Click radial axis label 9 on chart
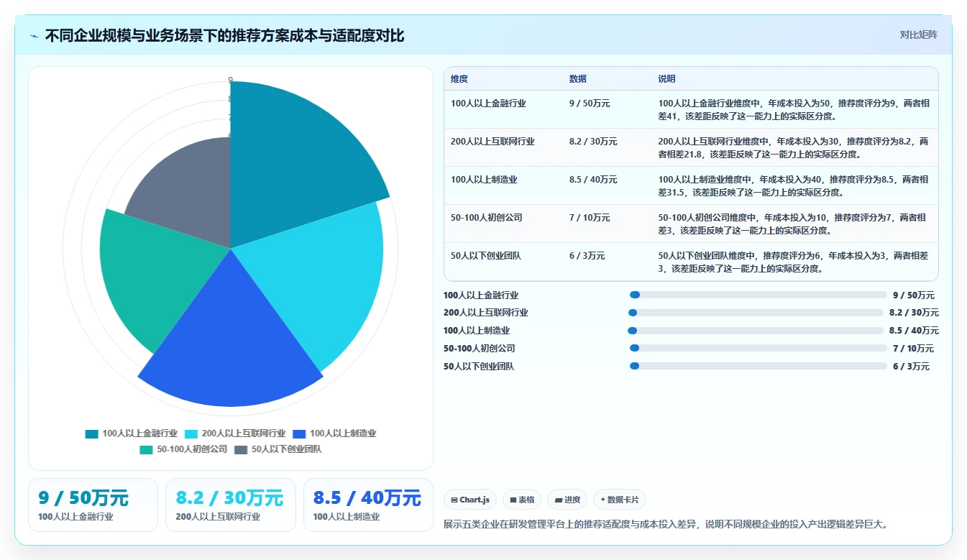Screen dimensions: 967x560 pos(230,80)
